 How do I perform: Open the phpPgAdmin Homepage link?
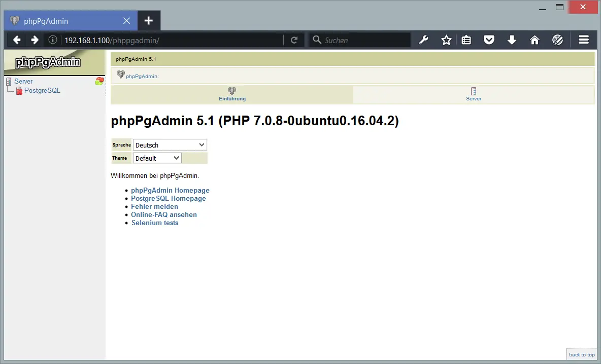tap(170, 190)
